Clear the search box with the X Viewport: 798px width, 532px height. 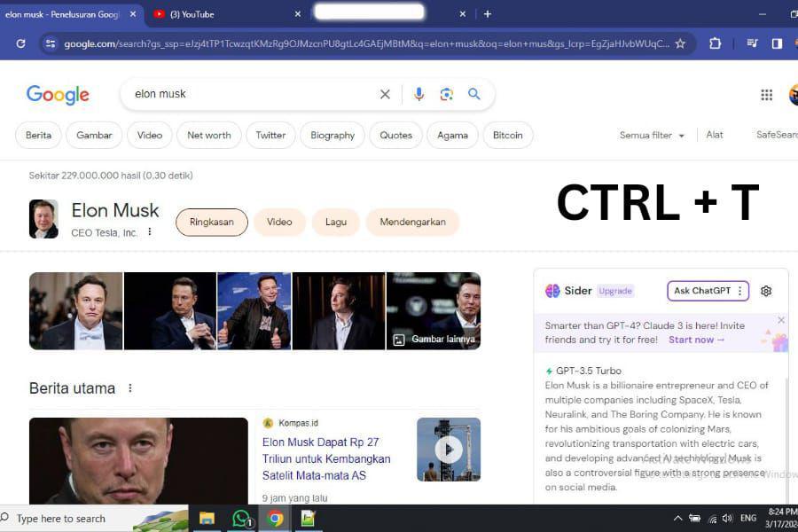point(386,94)
